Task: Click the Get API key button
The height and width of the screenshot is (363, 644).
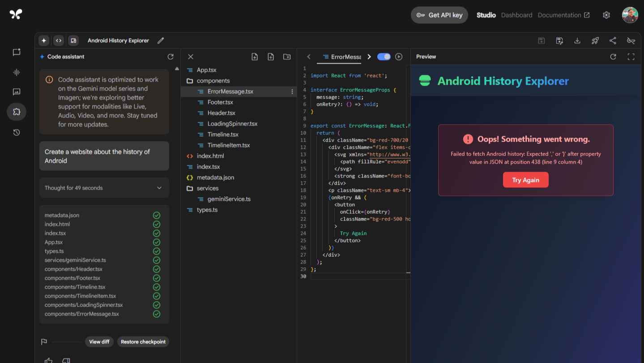Action: tap(439, 15)
